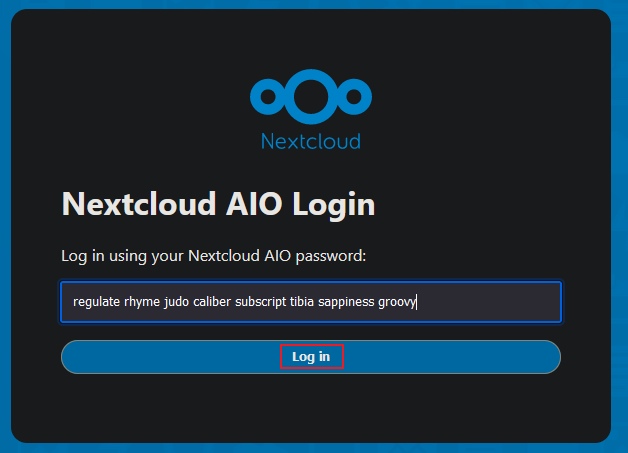Click the large center circle of the logo
Image resolution: width=628 pixels, height=453 pixels.
(x=311, y=97)
